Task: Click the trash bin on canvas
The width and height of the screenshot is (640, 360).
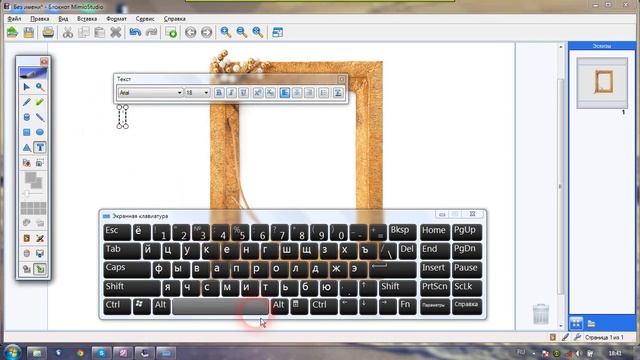Action: coord(541,314)
